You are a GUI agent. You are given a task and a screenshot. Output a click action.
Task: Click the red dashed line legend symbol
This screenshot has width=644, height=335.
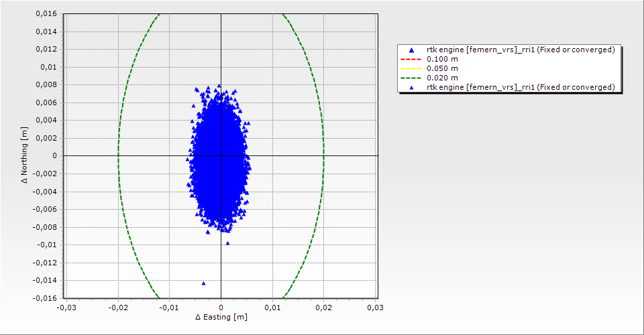tap(412, 60)
